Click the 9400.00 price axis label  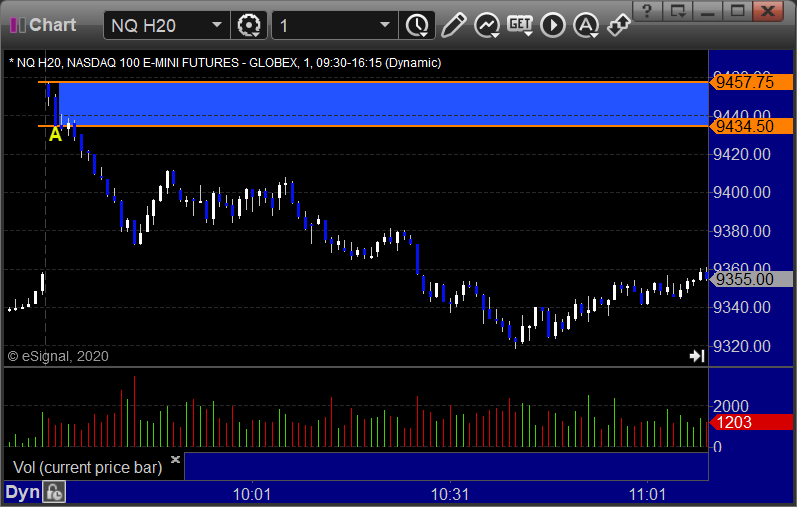click(742, 192)
